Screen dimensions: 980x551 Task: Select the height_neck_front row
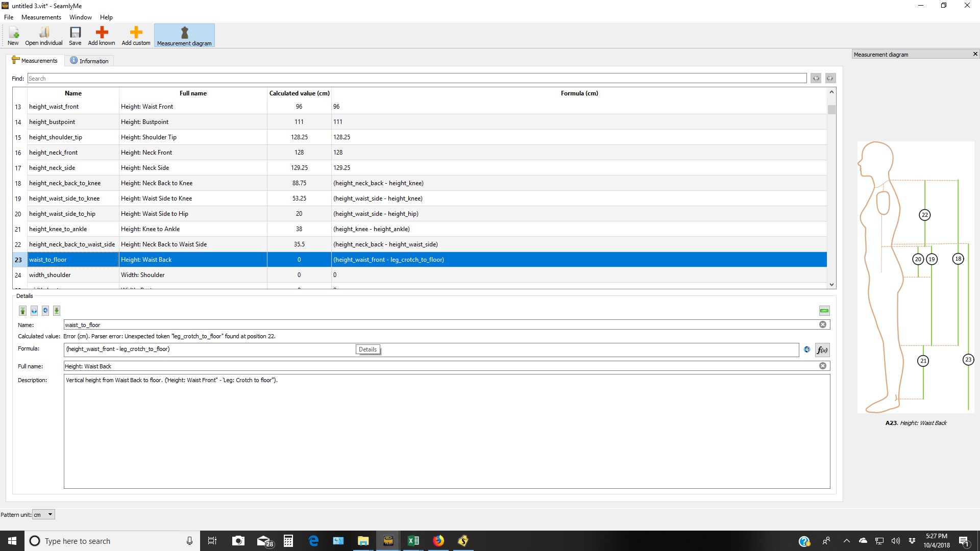[x=420, y=153]
